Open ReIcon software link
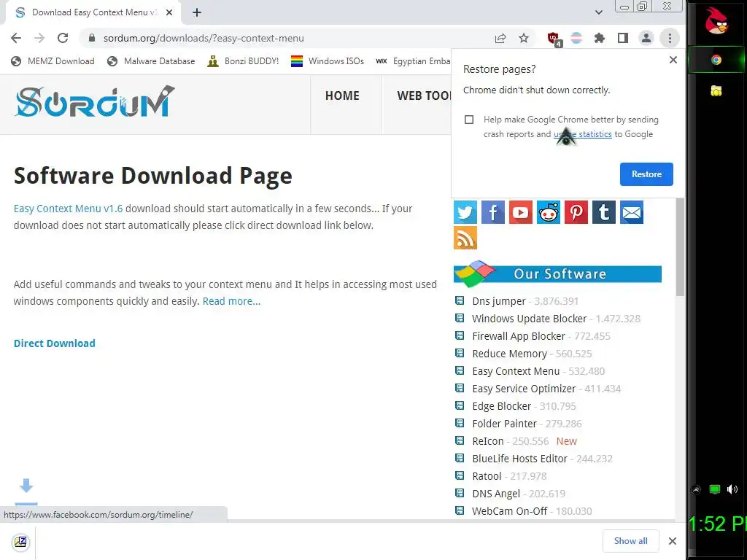 (x=487, y=441)
